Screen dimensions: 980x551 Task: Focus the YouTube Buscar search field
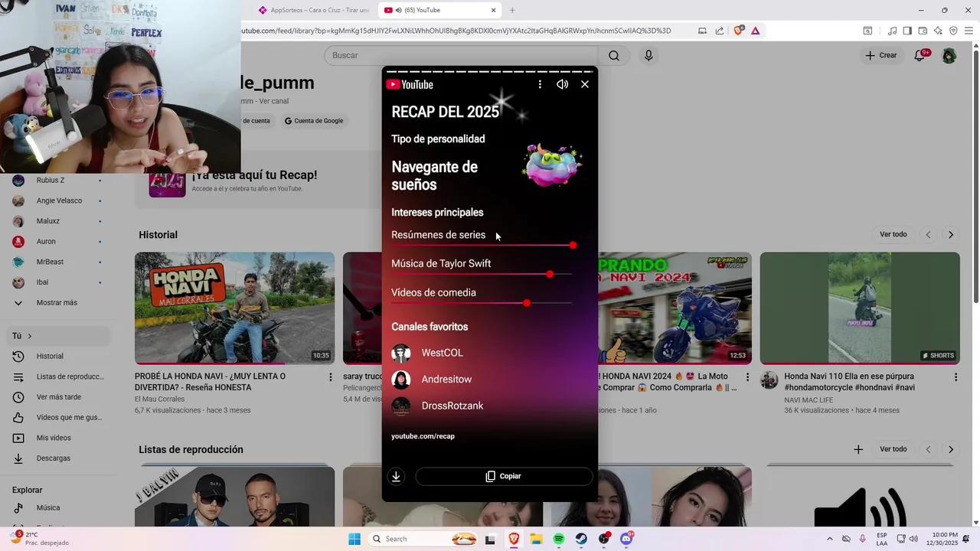462,55
